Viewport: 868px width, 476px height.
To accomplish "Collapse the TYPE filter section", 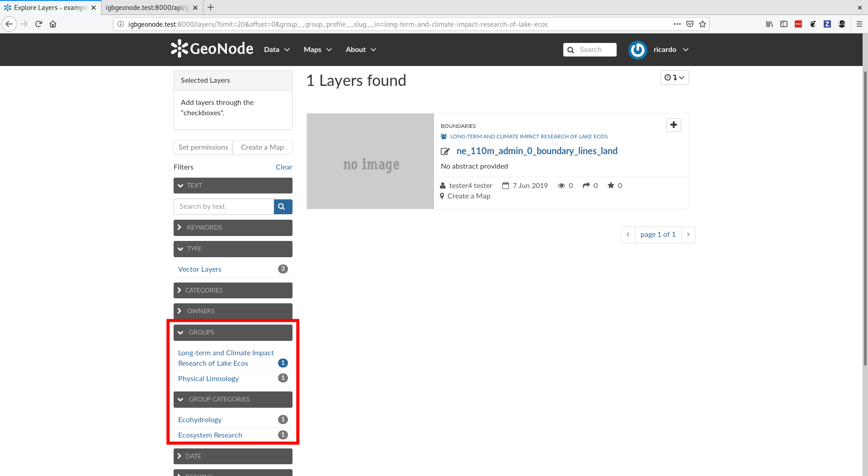I will tap(233, 249).
